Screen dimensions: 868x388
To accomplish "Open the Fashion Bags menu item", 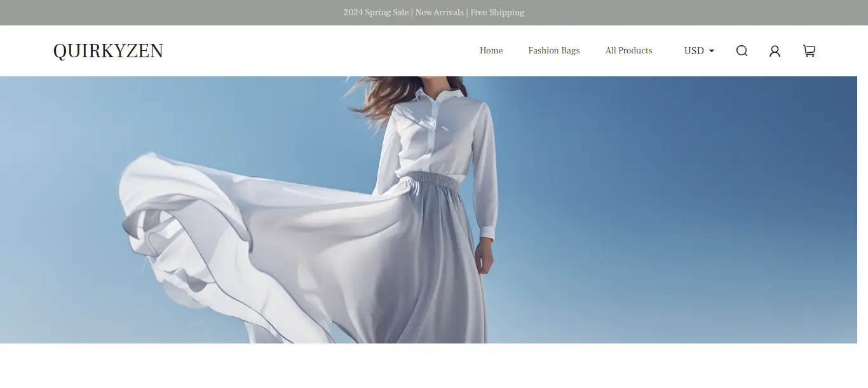I will [x=553, y=51].
